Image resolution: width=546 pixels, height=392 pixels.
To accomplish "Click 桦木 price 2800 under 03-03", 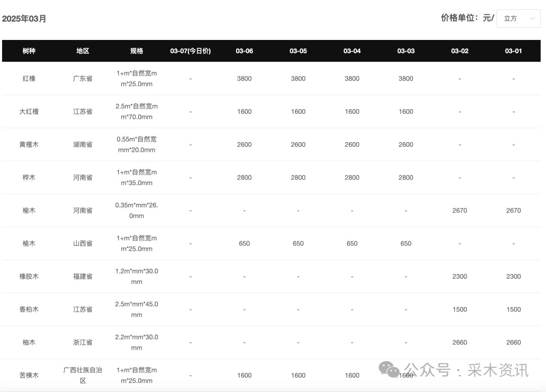I will 406,178.
